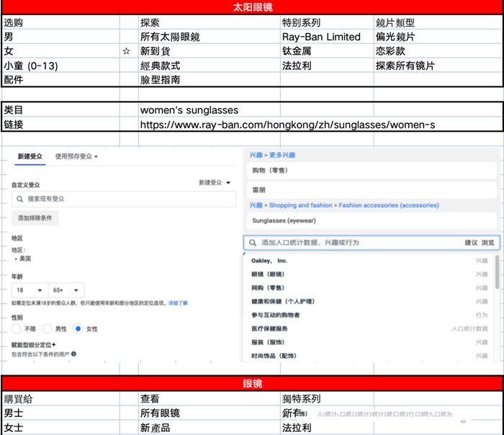504x435 pixels.
Task: Click the Sunglasses (eyewear) selected interest
Action: click(372, 220)
